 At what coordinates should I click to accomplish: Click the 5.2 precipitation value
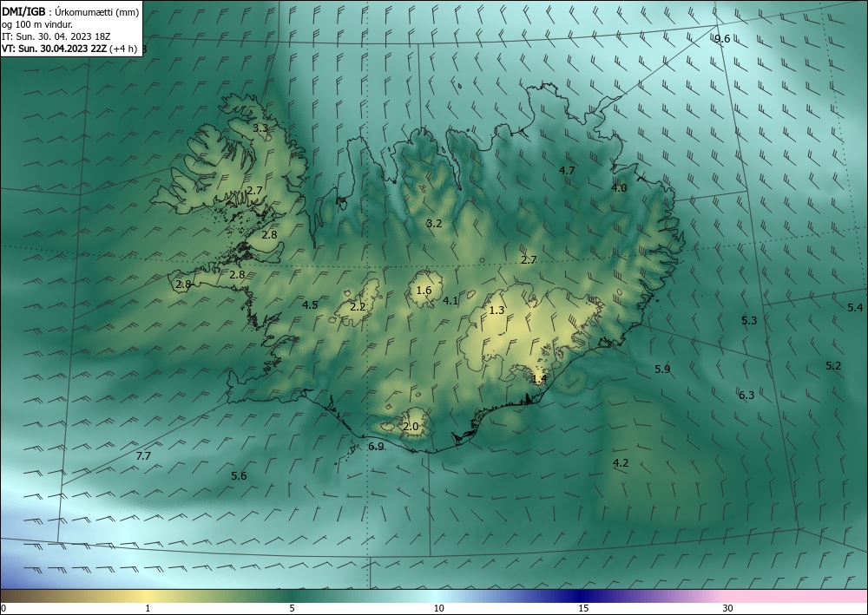(x=833, y=365)
